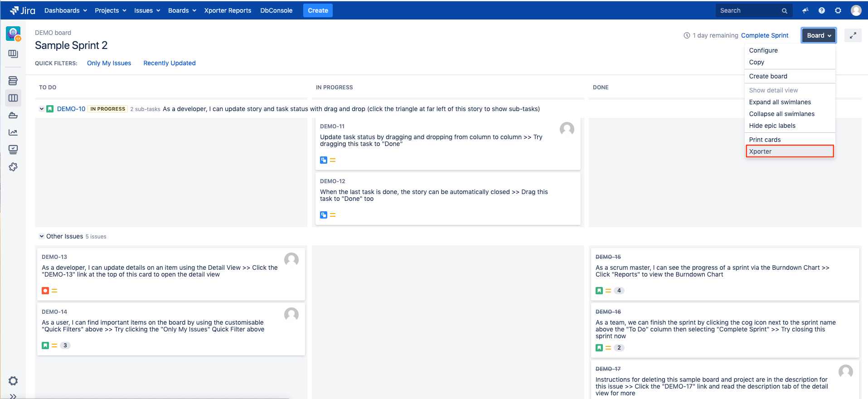Select Xporter from the Board menu
The width and height of the screenshot is (868, 399).
click(760, 151)
